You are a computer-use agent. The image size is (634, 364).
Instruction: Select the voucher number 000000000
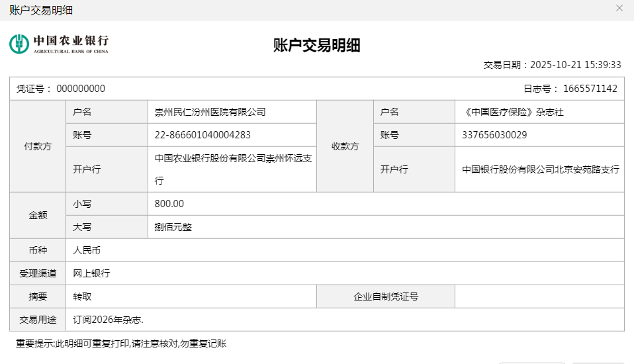[80, 89]
